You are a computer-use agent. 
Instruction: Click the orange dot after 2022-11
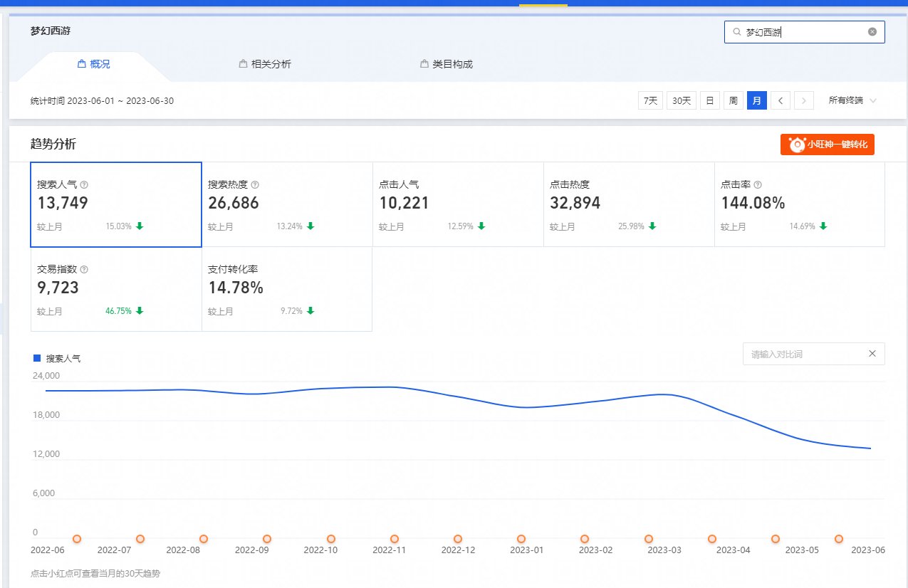point(395,539)
